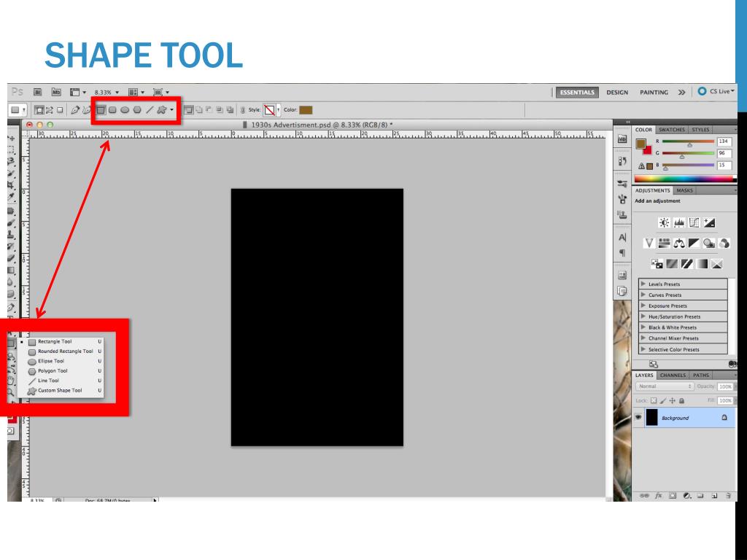The height and width of the screenshot is (560, 747).
Task: Add a Color Balance adjustment
Action: tap(679, 244)
